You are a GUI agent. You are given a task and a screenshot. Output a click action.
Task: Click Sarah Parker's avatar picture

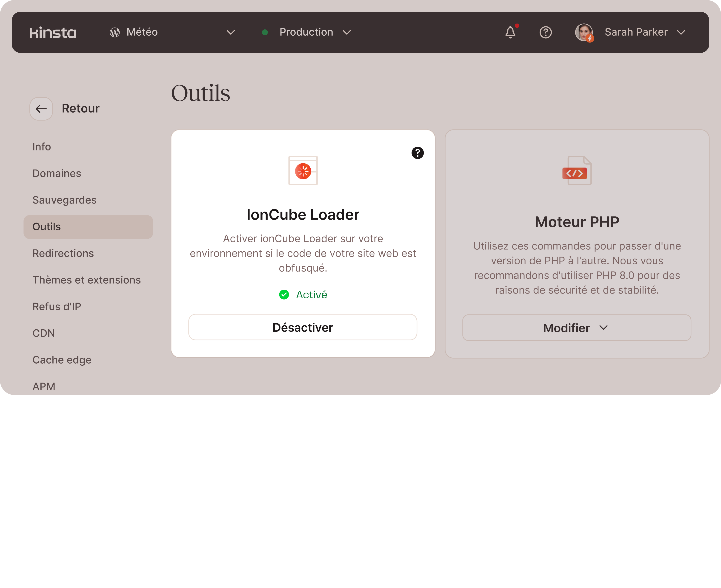584,33
